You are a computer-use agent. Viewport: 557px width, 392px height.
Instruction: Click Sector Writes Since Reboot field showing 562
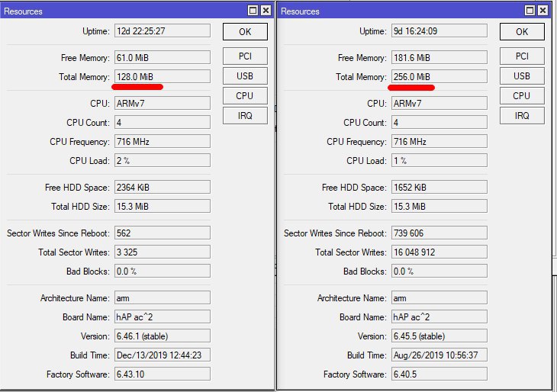tap(163, 233)
